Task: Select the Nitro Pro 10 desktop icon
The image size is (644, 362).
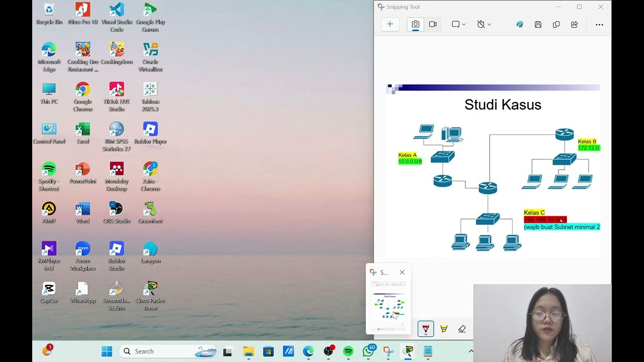Action: point(83,14)
